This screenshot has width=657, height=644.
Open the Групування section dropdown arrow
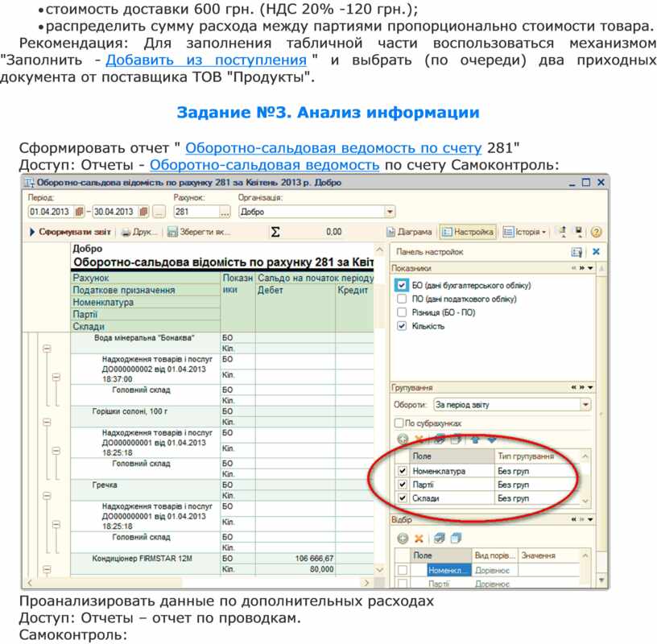pyautogui.click(x=590, y=387)
